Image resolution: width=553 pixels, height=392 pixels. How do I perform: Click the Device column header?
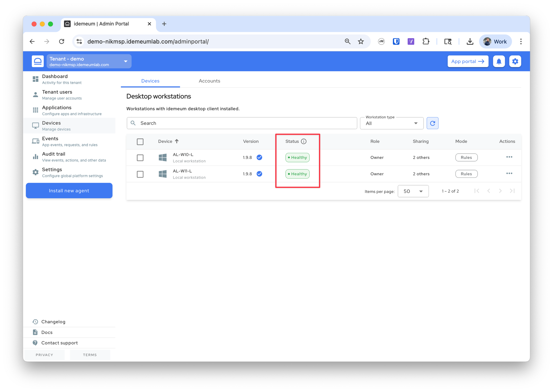165,141
